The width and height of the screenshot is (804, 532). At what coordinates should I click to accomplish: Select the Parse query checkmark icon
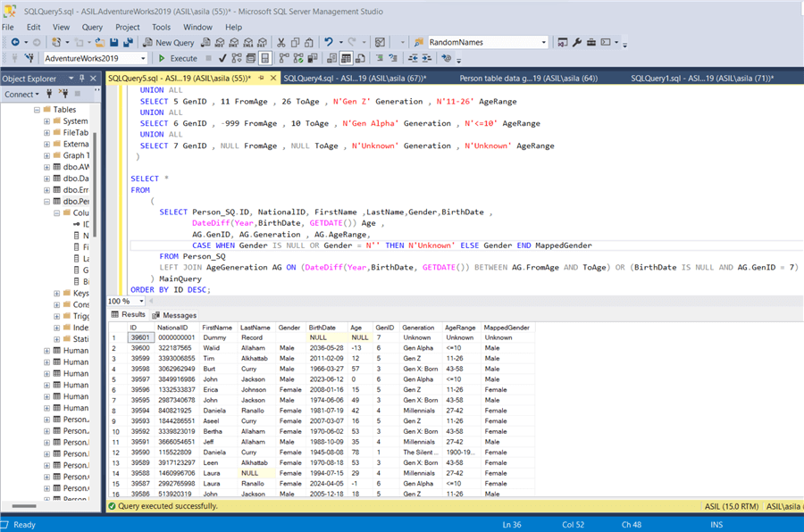(222, 59)
